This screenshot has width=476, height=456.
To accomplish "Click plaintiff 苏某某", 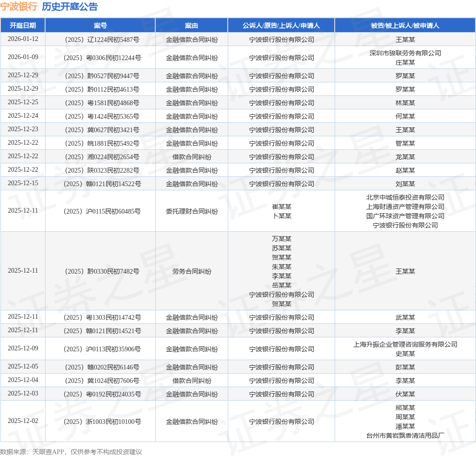I will pos(281,248).
